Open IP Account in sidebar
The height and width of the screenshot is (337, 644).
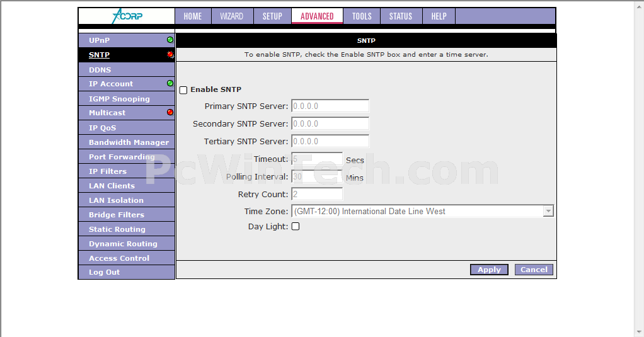pos(127,84)
